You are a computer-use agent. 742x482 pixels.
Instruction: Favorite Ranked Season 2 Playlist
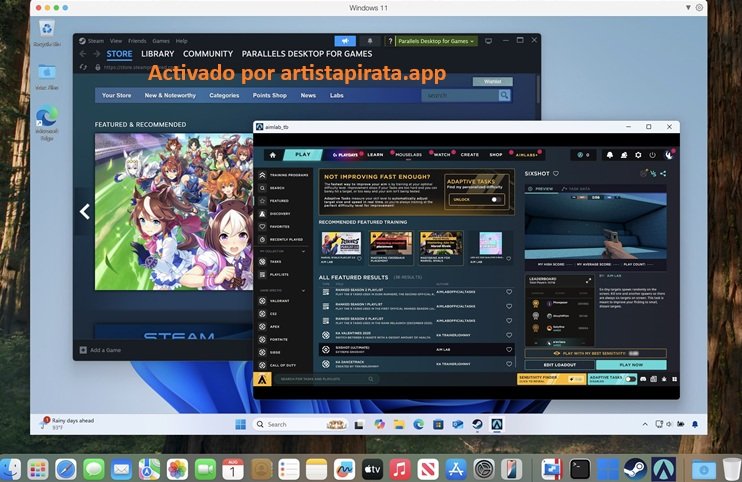[509, 292]
